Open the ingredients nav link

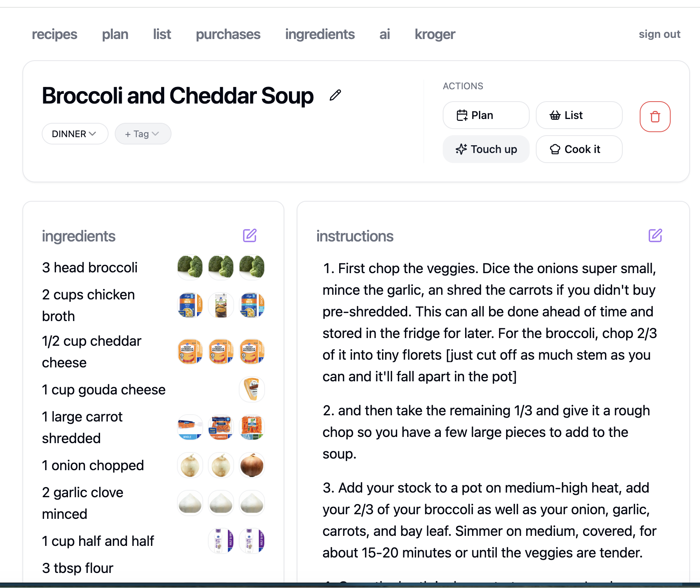click(319, 34)
